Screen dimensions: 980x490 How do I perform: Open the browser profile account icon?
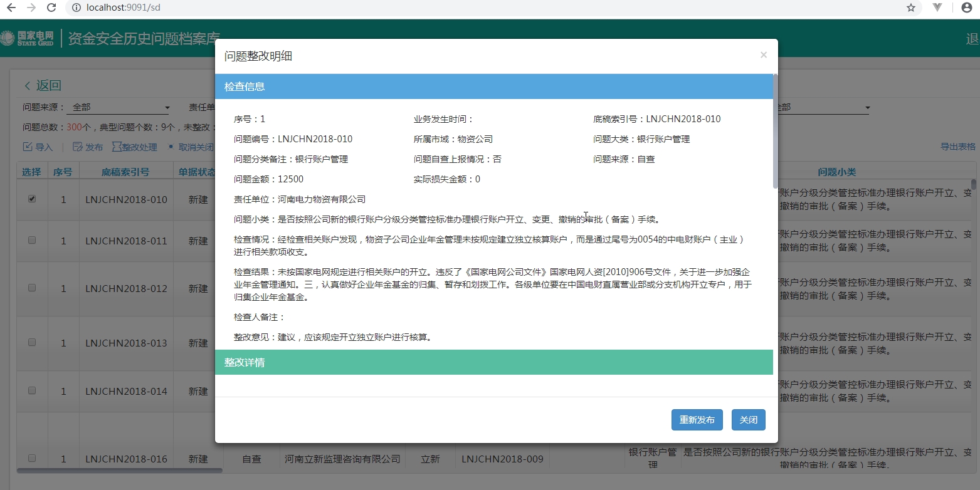[966, 8]
